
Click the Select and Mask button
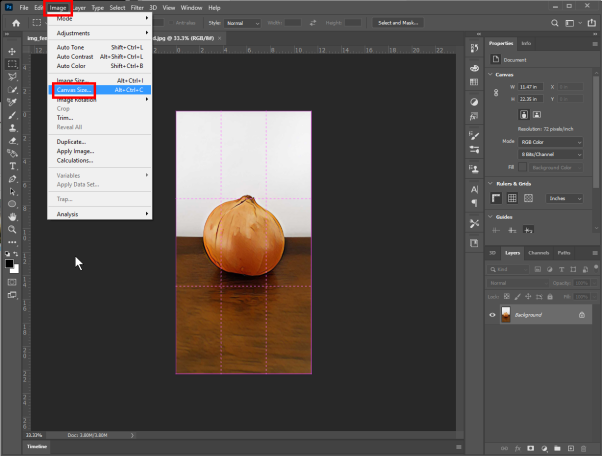point(398,23)
